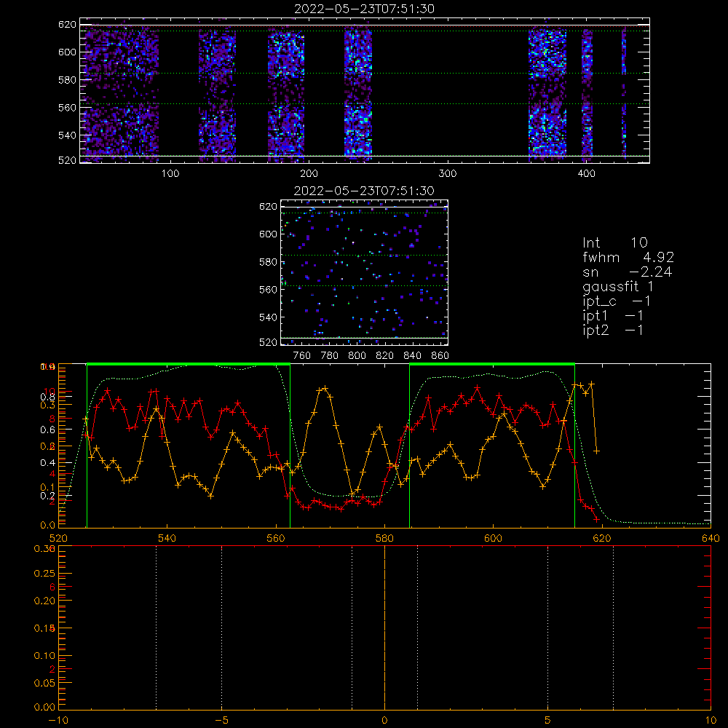
Task: Click the 'ipt1 -1' label
Action: 613,316
